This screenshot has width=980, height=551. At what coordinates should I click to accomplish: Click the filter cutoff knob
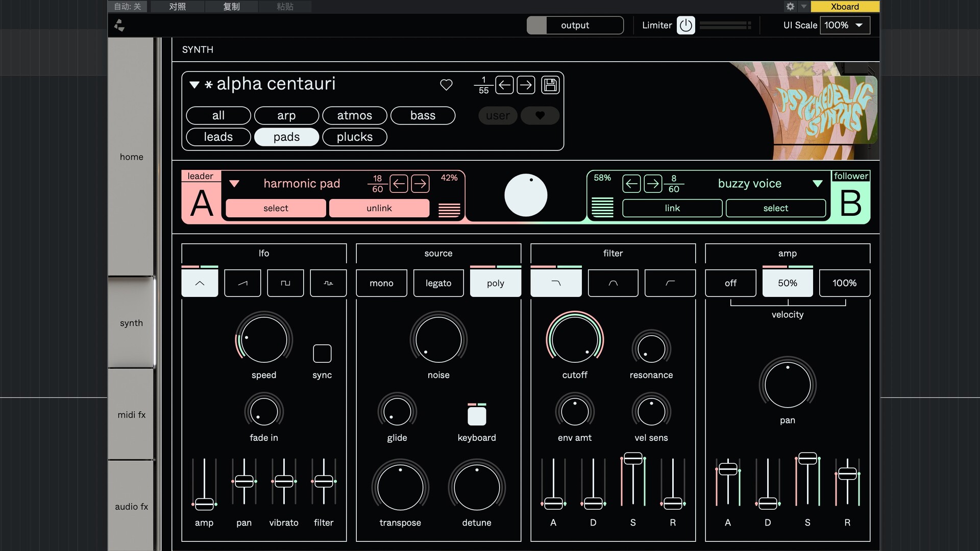[575, 340]
